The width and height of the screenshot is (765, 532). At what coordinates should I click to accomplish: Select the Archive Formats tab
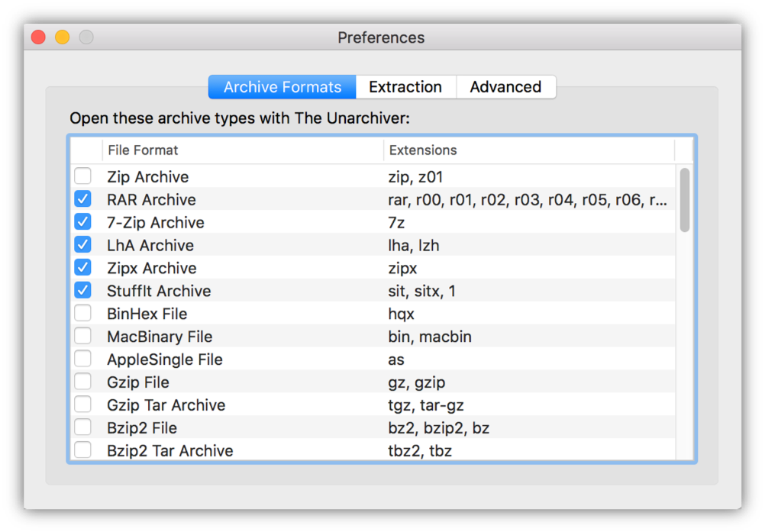[282, 87]
